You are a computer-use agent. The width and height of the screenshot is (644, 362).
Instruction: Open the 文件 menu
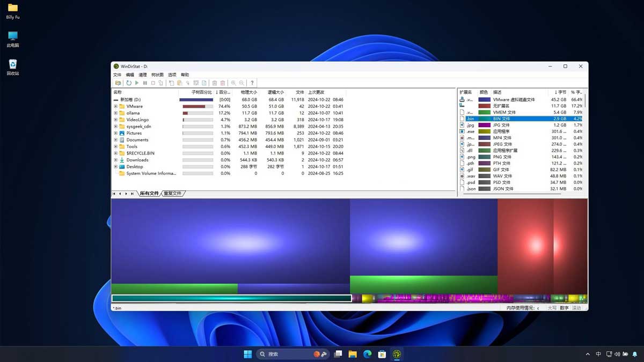[117, 75]
